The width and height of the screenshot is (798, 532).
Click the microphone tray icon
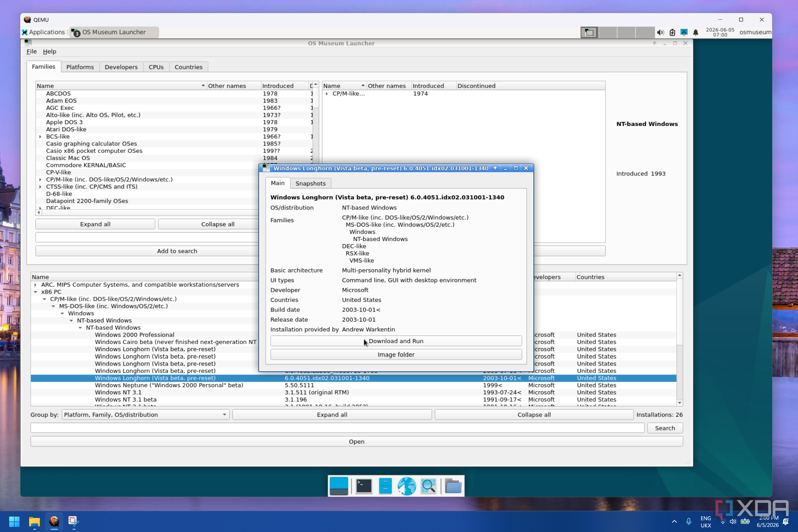click(x=689, y=522)
